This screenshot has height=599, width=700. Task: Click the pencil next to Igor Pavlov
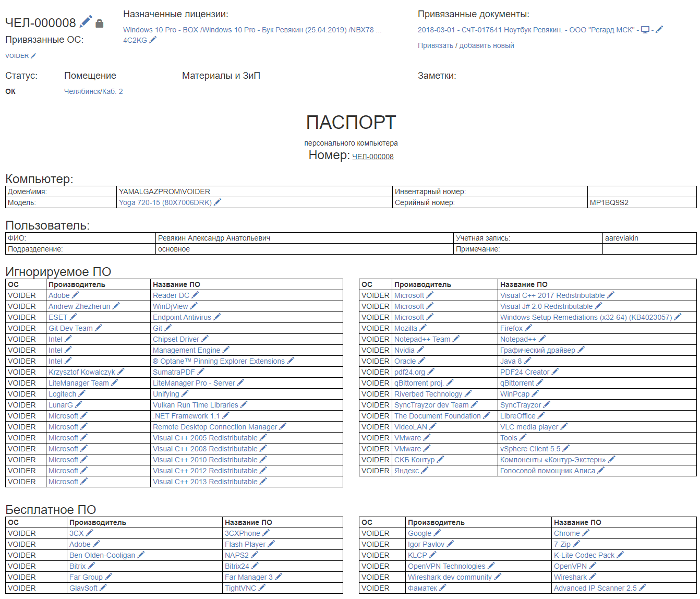click(x=450, y=544)
